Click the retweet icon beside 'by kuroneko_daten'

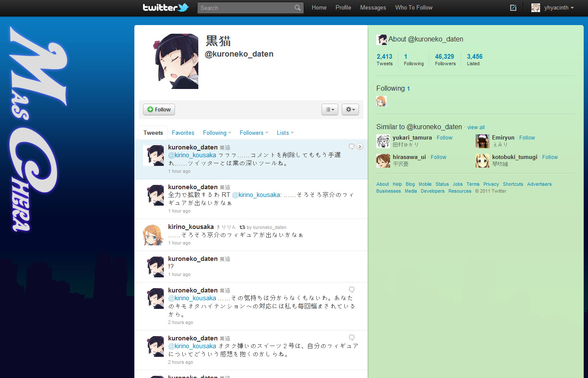pyautogui.click(x=242, y=227)
